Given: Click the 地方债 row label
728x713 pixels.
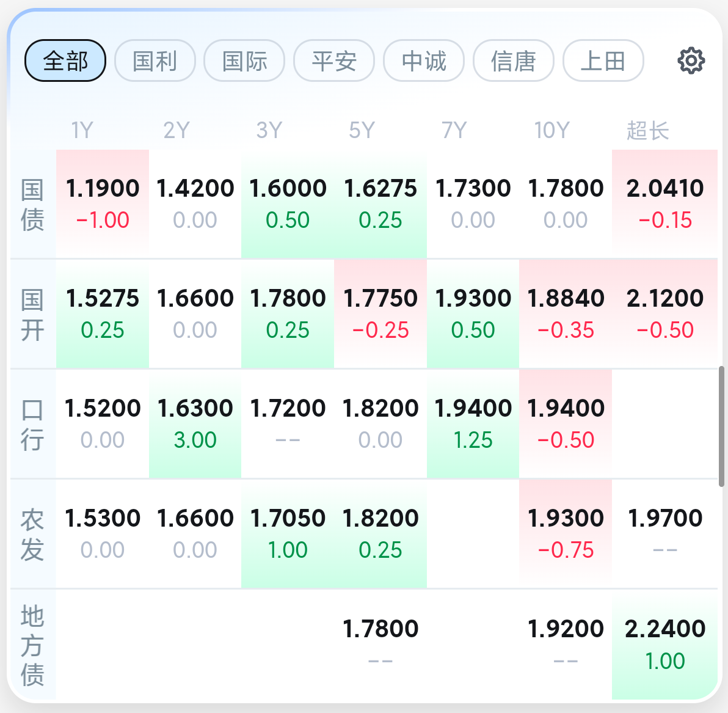Looking at the screenshot, I should [x=32, y=645].
